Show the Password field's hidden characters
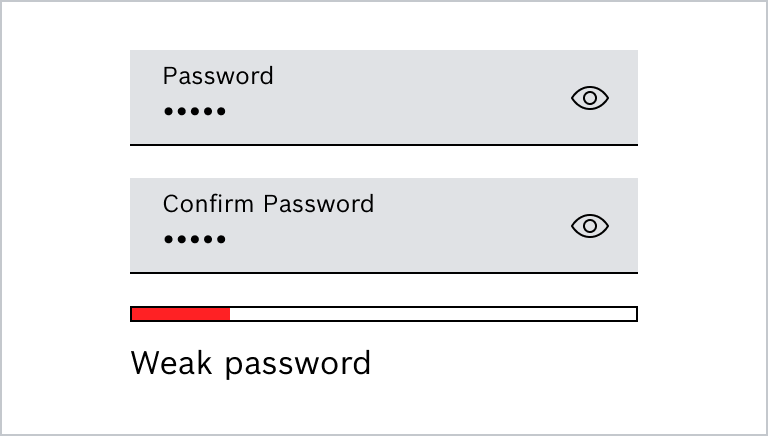Viewport: 768px width, 436px height. [x=589, y=98]
